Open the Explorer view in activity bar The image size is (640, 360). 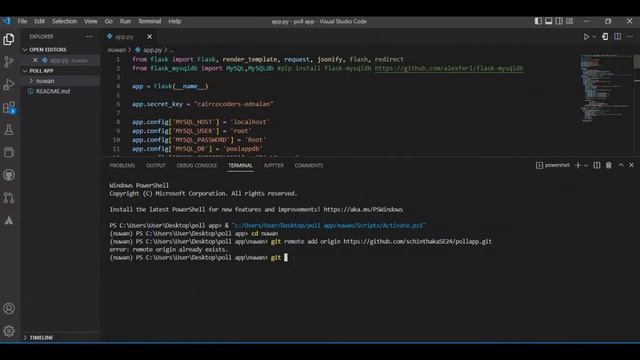pos(9,39)
